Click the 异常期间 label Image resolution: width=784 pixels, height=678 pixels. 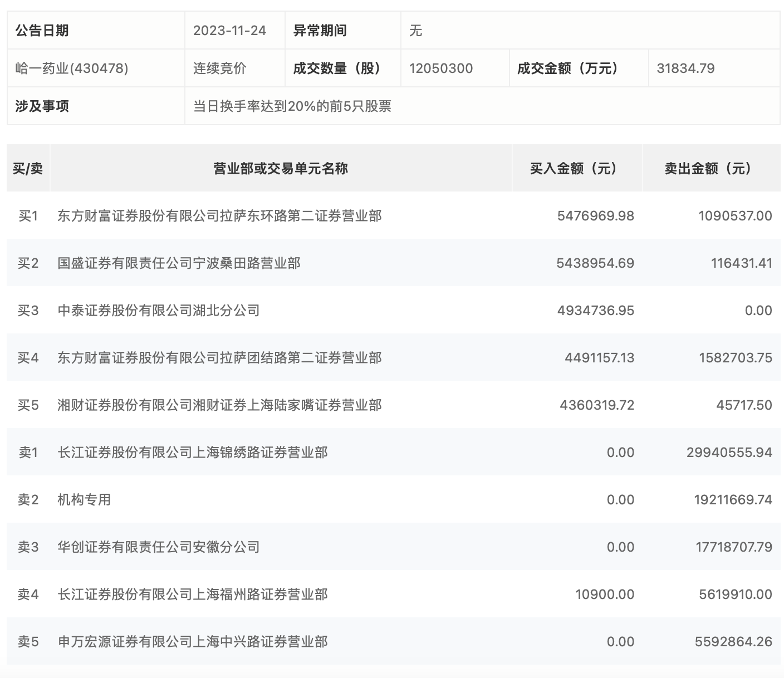pos(320,31)
